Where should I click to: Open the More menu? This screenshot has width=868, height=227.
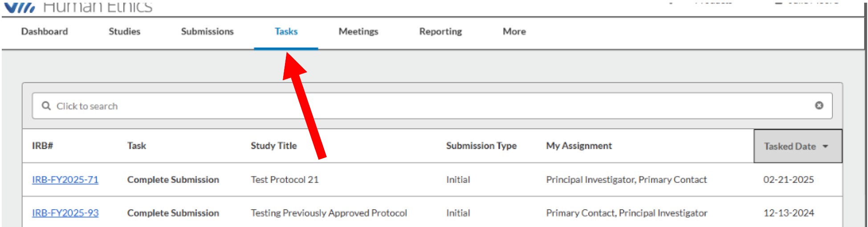[x=514, y=32]
